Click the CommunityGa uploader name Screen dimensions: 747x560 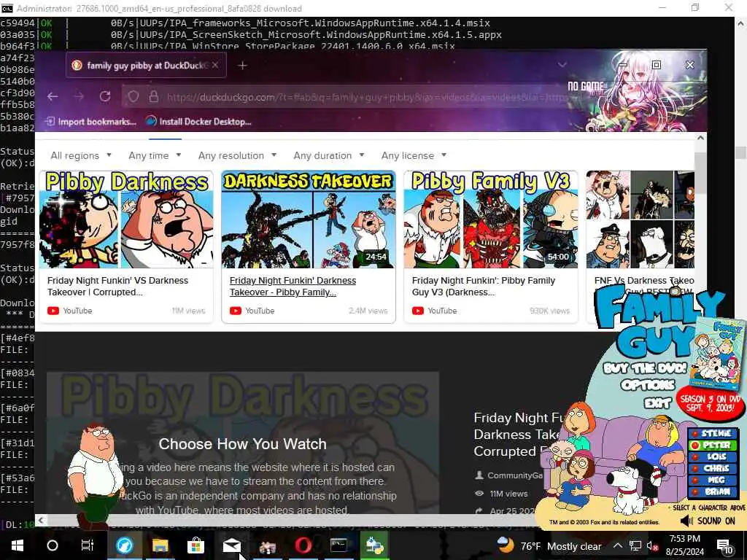[x=514, y=475]
